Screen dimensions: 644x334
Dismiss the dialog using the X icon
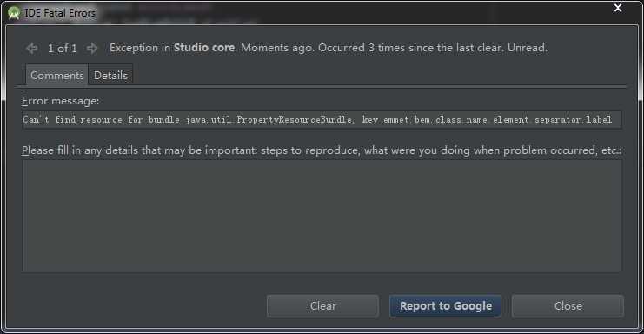(x=618, y=8)
